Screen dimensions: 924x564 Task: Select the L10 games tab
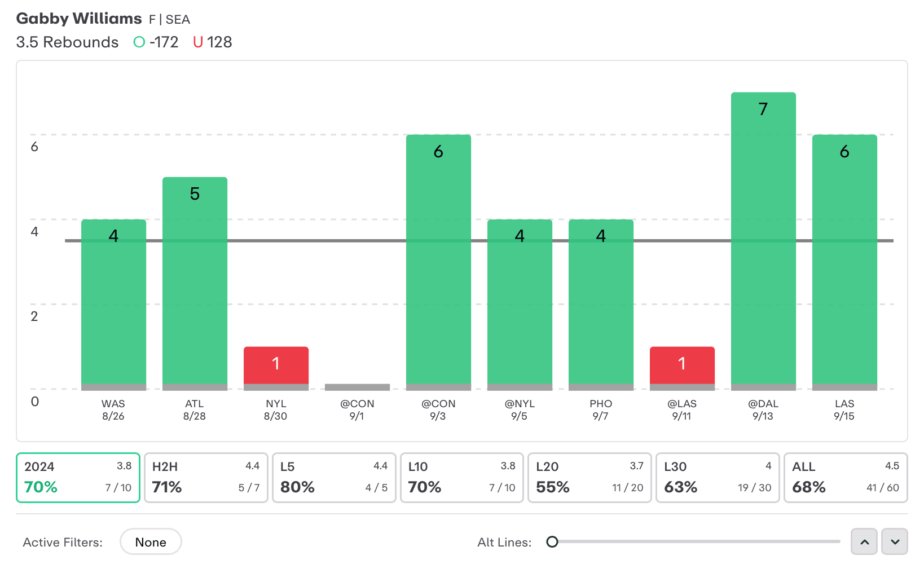(x=461, y=477)
